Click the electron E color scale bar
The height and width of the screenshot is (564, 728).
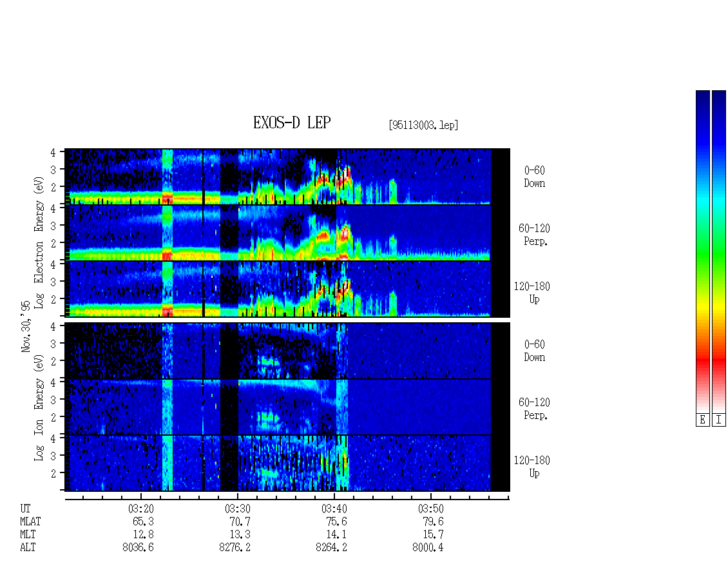click(702, 251)
